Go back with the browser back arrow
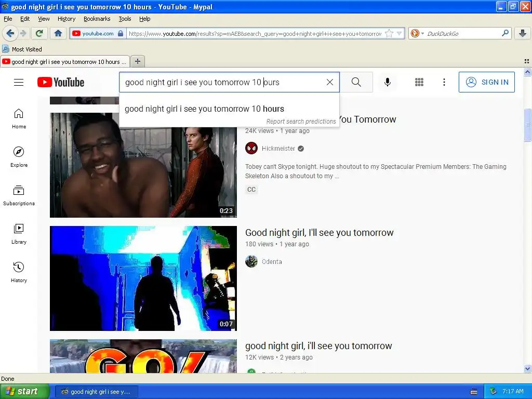Viewport: 532px width, 399px height. pos(10,33)
